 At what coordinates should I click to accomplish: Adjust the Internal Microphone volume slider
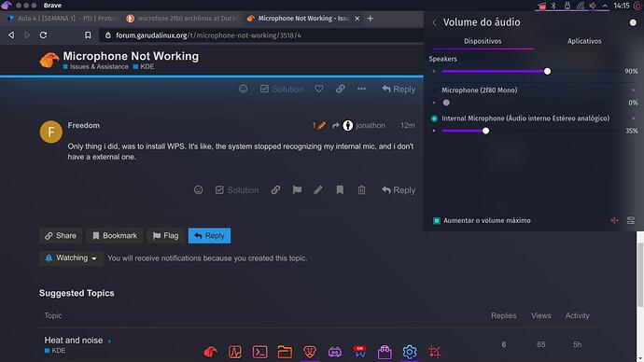click(x=530, y=131)
